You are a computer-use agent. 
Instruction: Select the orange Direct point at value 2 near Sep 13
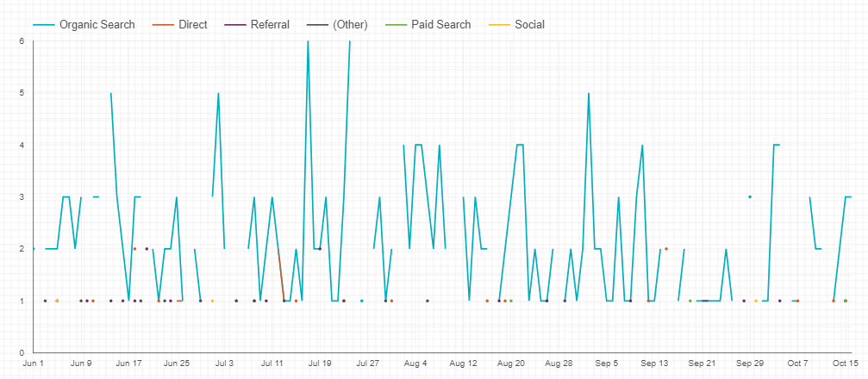[x=666, y=249]
